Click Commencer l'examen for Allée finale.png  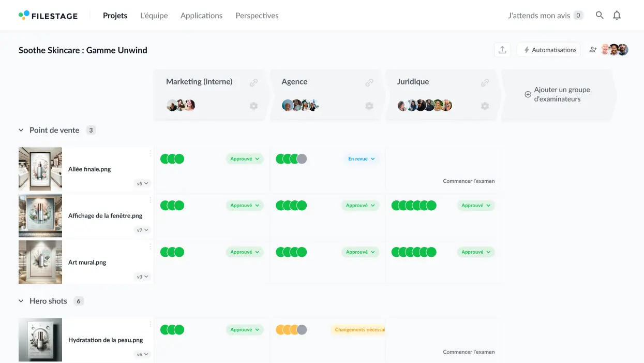coord(469,181)
